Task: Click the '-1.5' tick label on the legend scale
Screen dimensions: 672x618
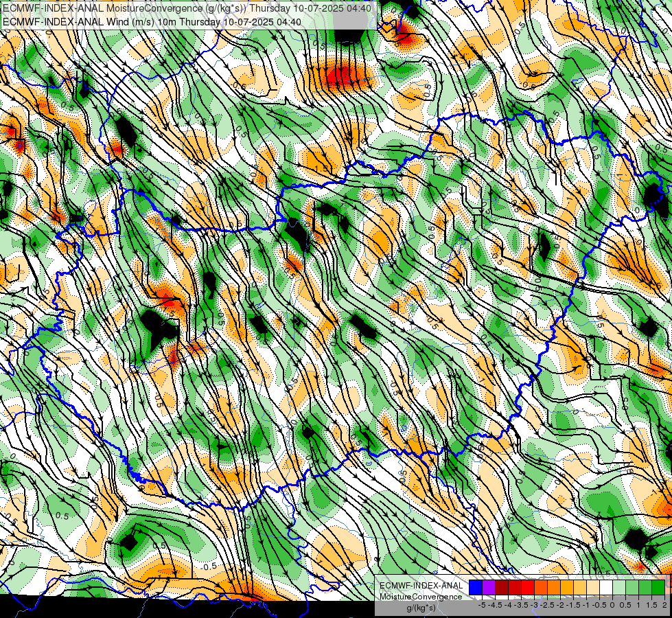Action: click(573, 605)
